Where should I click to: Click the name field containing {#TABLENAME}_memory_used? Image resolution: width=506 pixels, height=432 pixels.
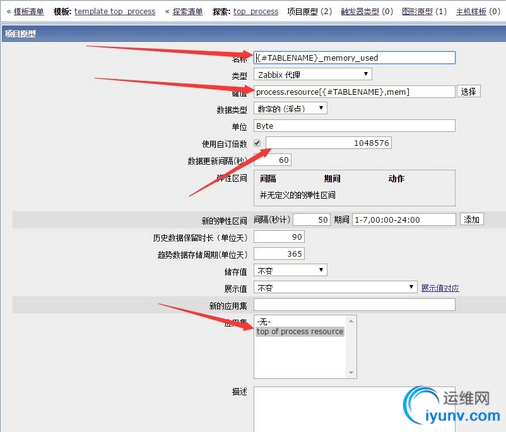pos(354,58)
